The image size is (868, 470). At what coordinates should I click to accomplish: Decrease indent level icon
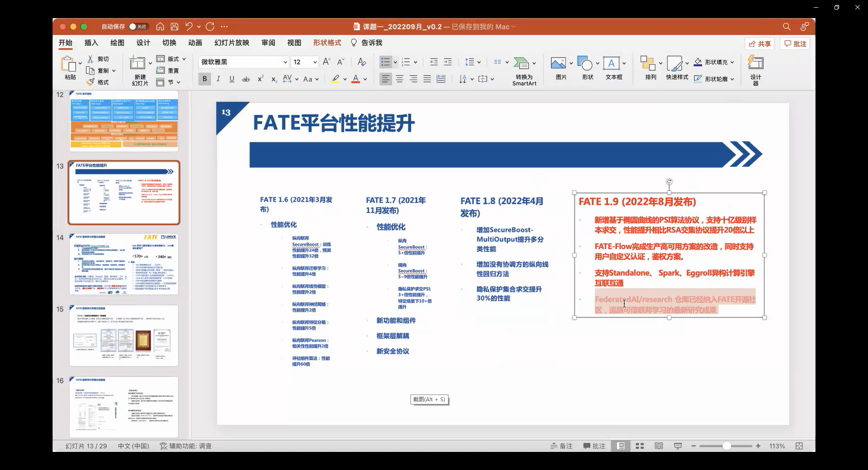pyautogui.click(x=434, y=62)
